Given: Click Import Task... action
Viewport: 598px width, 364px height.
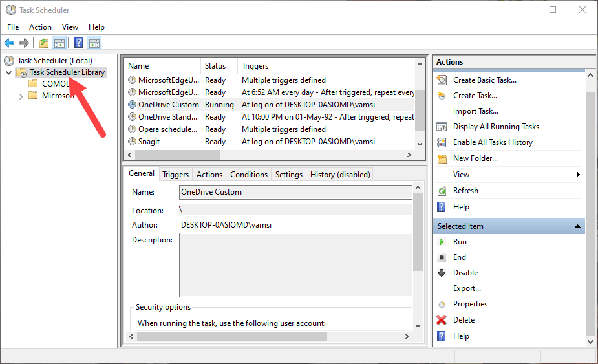Looking at the screenshot, I should point(476,111).
